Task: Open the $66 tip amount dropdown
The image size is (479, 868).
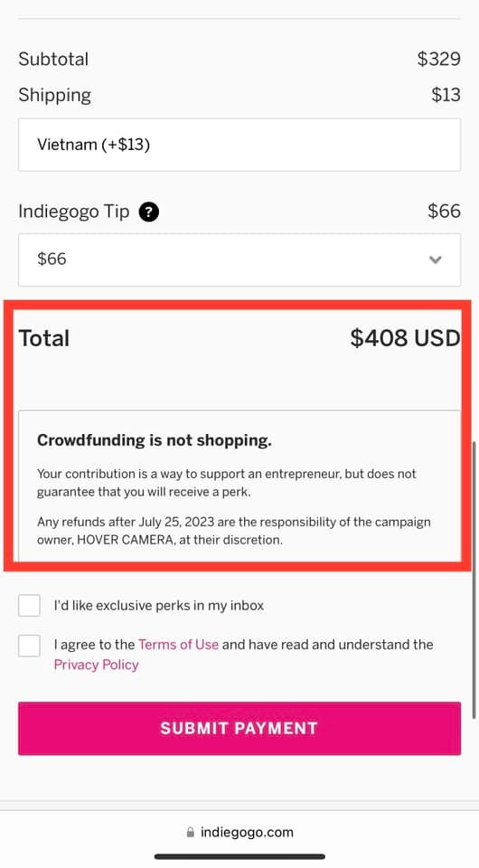Action: coord(239,259)
